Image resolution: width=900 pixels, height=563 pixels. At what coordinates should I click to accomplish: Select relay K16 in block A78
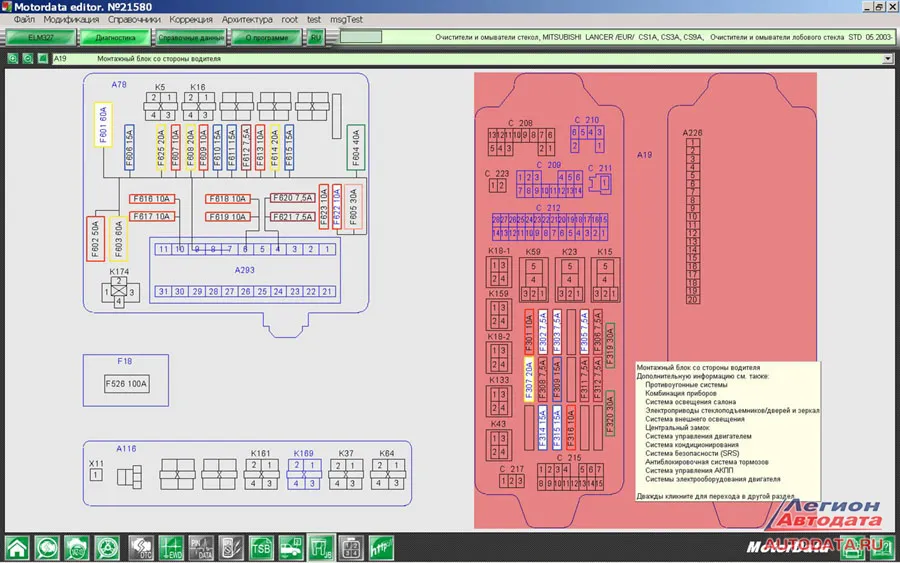click(198, 106)
